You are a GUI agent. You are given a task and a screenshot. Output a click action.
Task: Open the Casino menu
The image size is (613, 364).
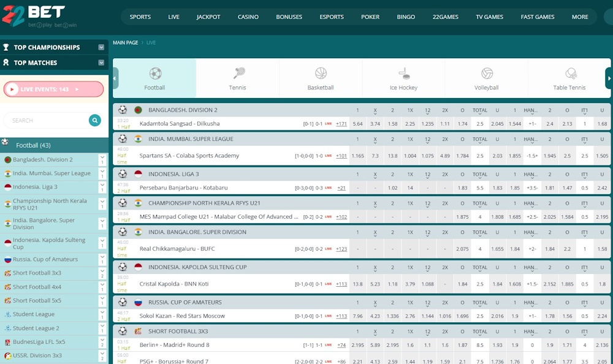[248, 17]
